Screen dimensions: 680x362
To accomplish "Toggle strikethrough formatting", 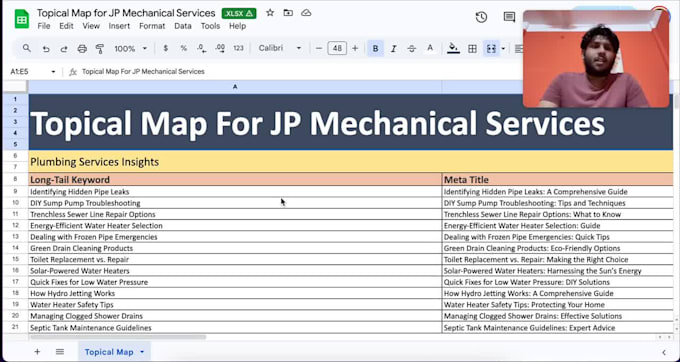I will click(412, 49).
